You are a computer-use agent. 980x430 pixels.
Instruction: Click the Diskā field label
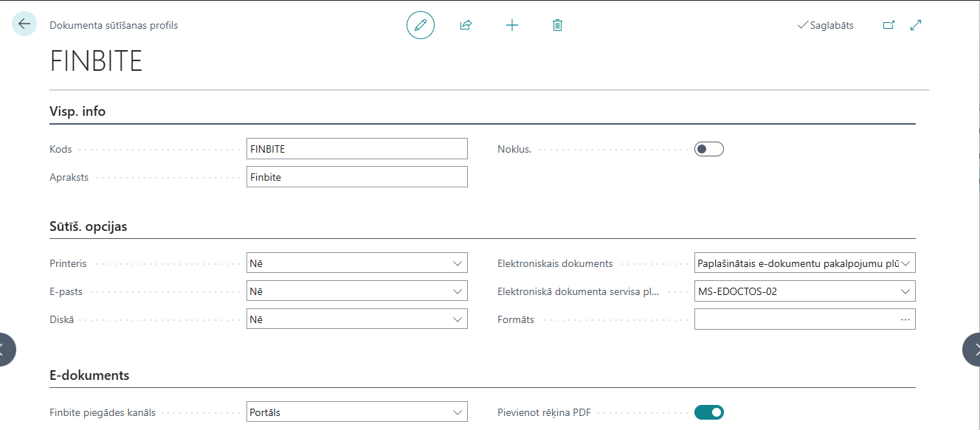point(61,319)
